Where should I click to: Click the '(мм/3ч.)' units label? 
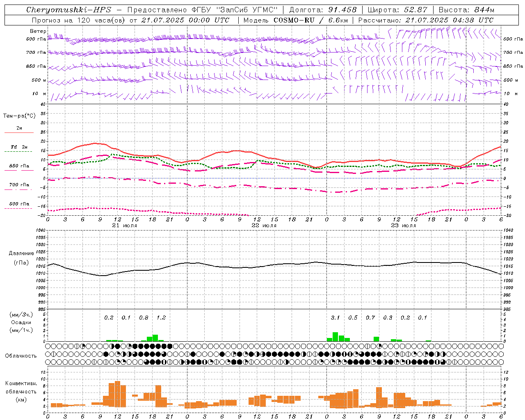pos(21,315)
